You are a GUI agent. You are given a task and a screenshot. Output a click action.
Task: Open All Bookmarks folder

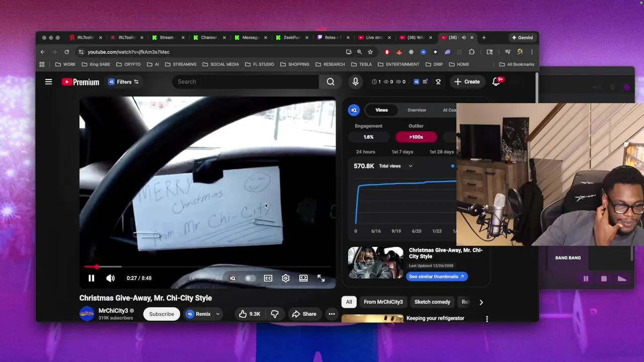pos(517,64)
